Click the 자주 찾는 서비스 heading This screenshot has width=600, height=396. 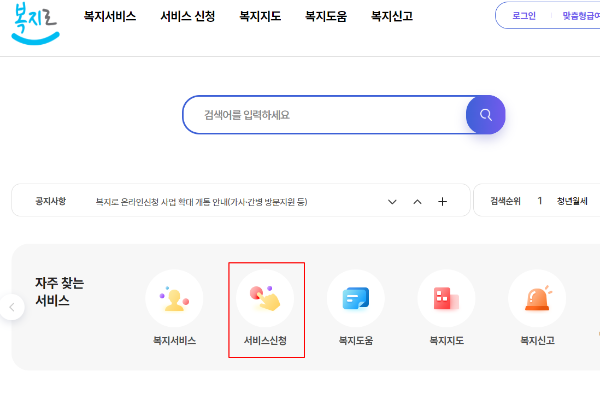[x=59, y=292]
